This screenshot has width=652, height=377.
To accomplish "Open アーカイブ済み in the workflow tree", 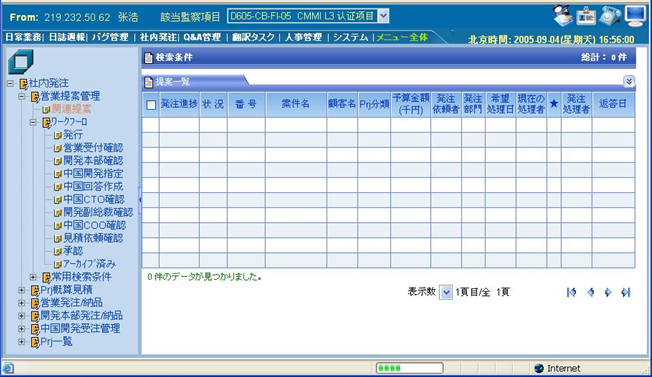I will 89,264.
